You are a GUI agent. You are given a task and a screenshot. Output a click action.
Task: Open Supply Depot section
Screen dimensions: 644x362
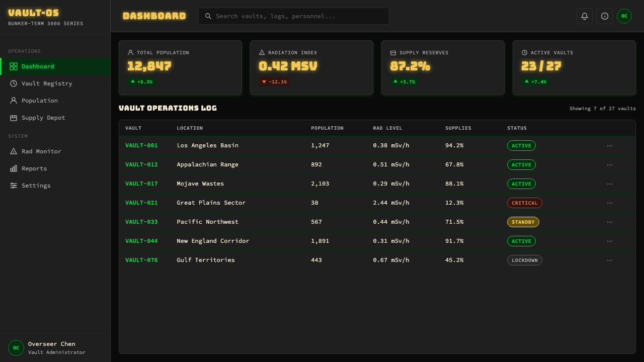pos(55,118)
